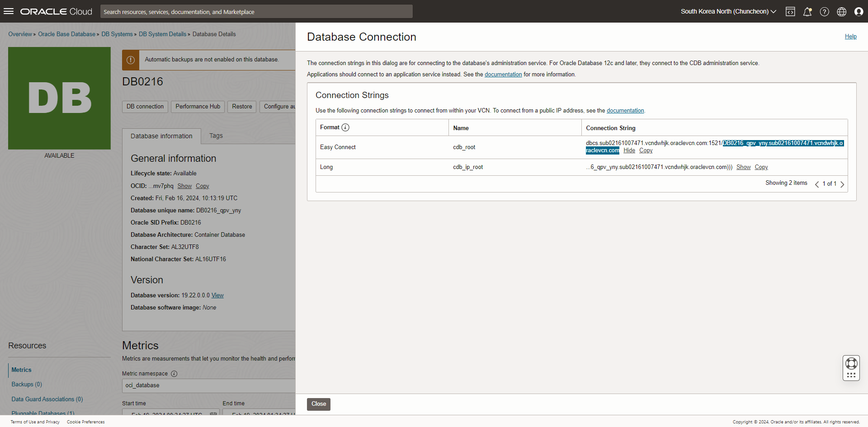The height and width of the screenshot is (427, 868).
Task: Click the warning icon in backup banner
Action: (x=131, y=60)
